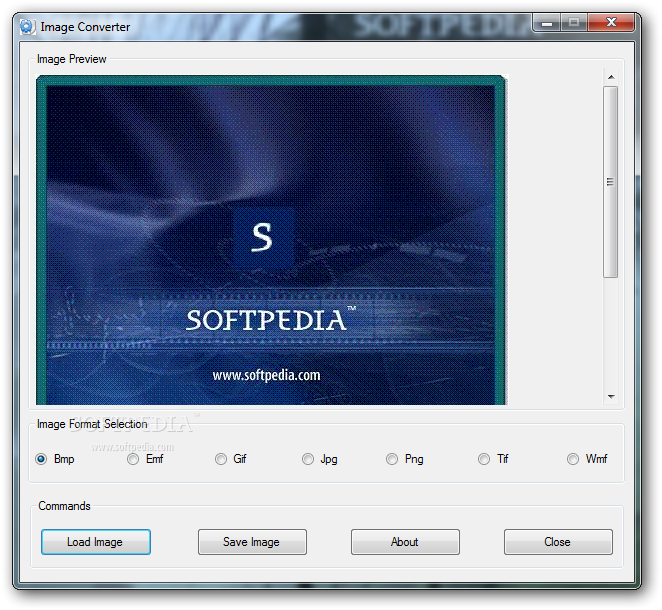Open the About dialog
The image size is (662, 610).
[x=405, y=542]
